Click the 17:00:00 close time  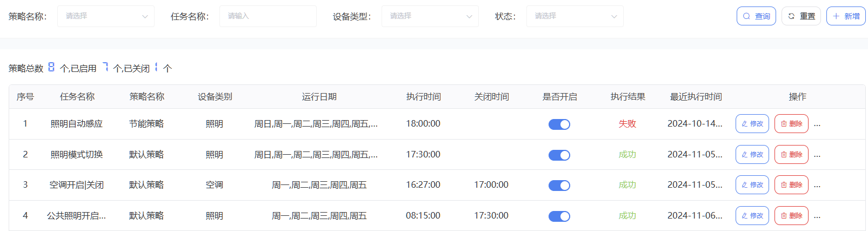(491, 185)
